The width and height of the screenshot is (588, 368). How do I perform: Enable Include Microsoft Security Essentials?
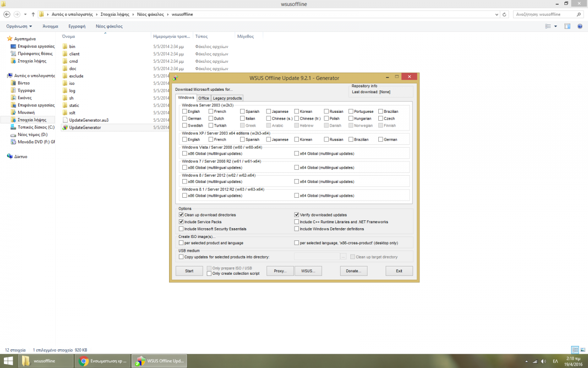coord(181,229)
